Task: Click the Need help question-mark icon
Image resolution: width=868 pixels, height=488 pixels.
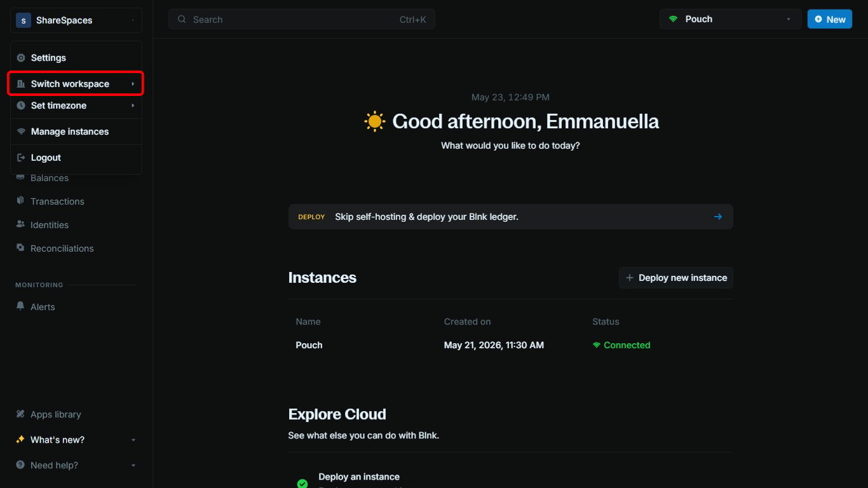Action: (x=20, y=465)
